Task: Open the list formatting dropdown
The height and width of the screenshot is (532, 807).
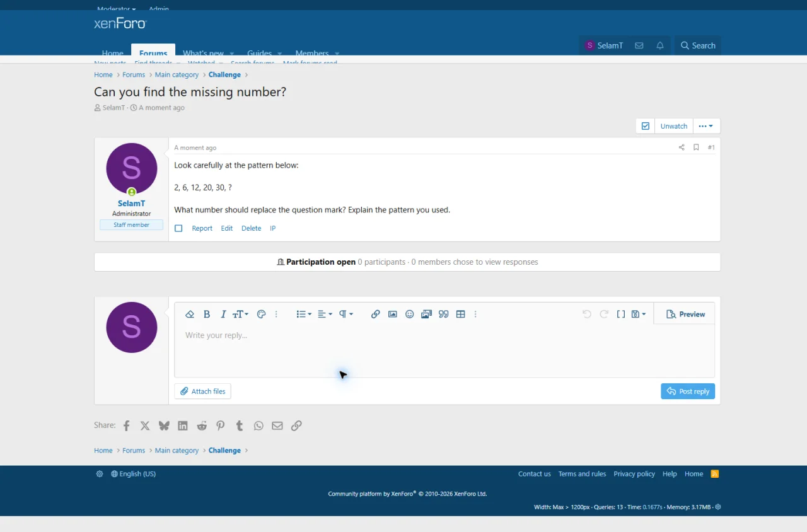Action: pyautogui.click(x=304, y=314)
